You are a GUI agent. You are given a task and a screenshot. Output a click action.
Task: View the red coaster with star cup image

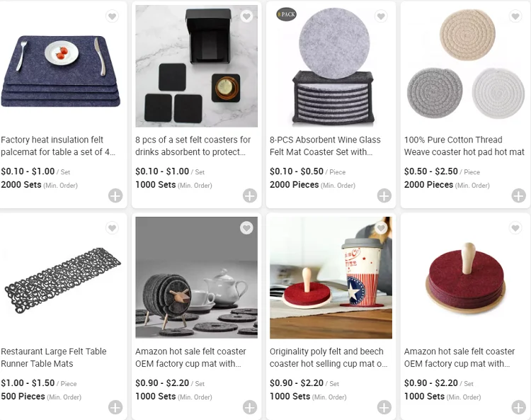point(331,278)
